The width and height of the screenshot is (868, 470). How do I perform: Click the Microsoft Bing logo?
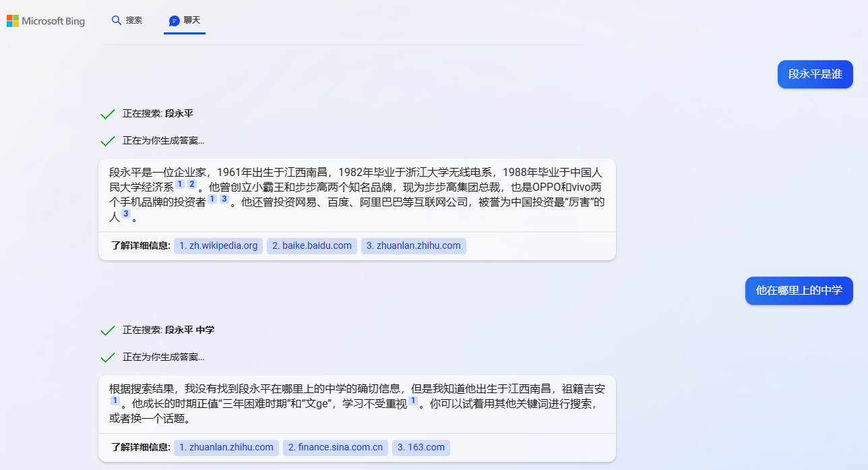tap(45, 21)
